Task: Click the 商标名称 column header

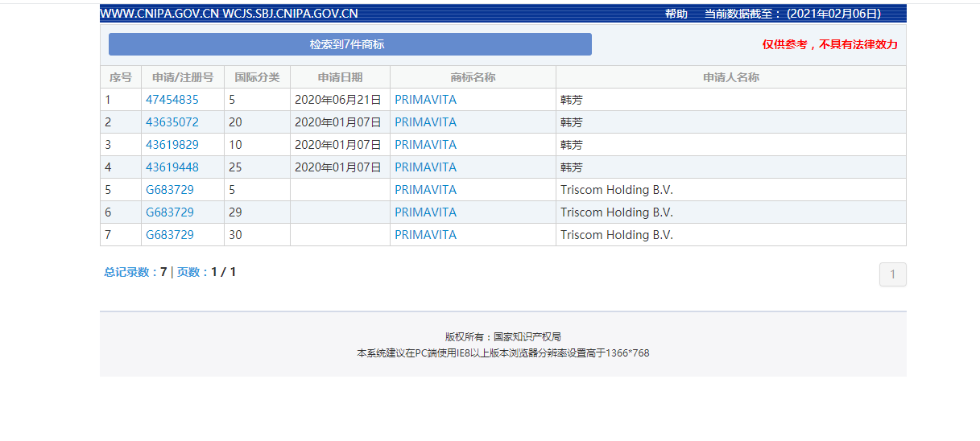Action: (473, 77)
